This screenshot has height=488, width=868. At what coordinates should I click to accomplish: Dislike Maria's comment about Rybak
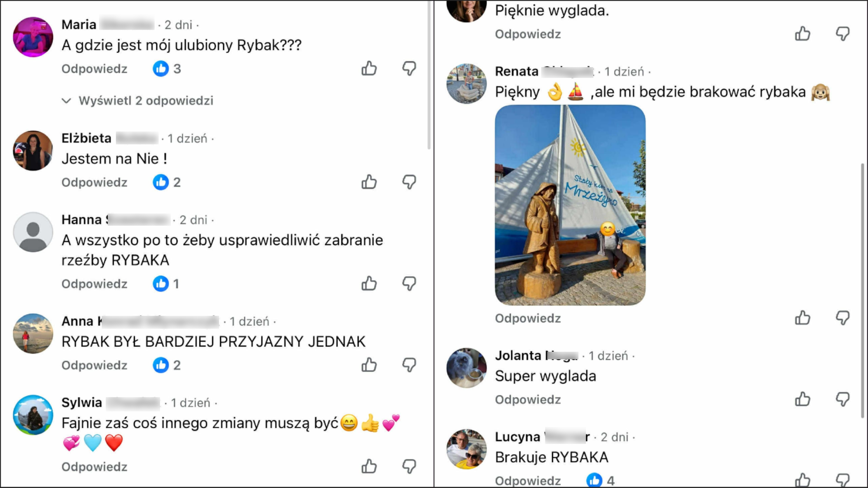click(x=409, y=68)
